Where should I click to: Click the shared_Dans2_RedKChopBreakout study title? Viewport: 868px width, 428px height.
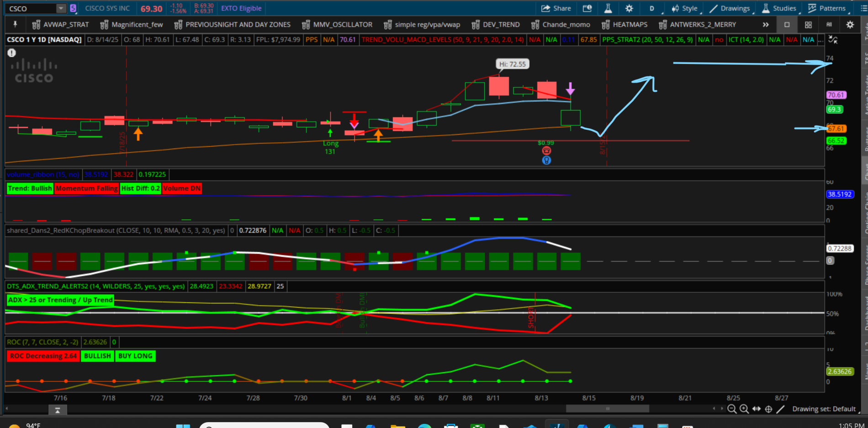tap(116, 231)
